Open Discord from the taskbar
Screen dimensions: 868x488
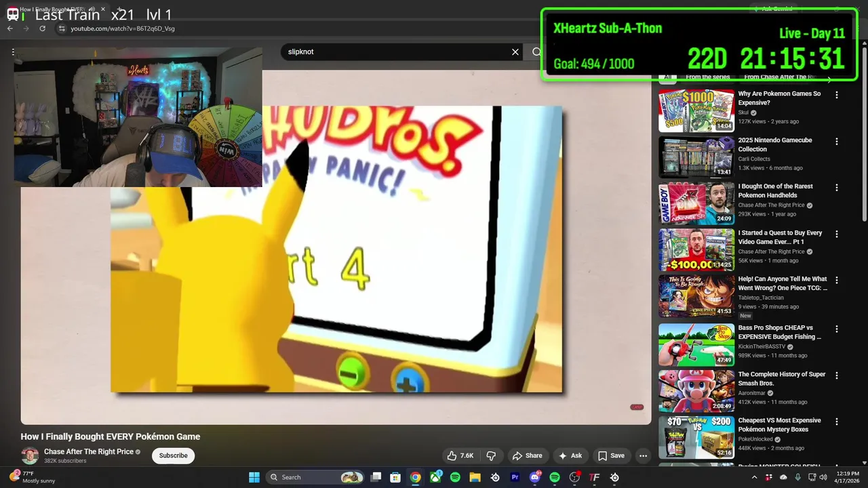pyautogui.click(x=535, y=477)
